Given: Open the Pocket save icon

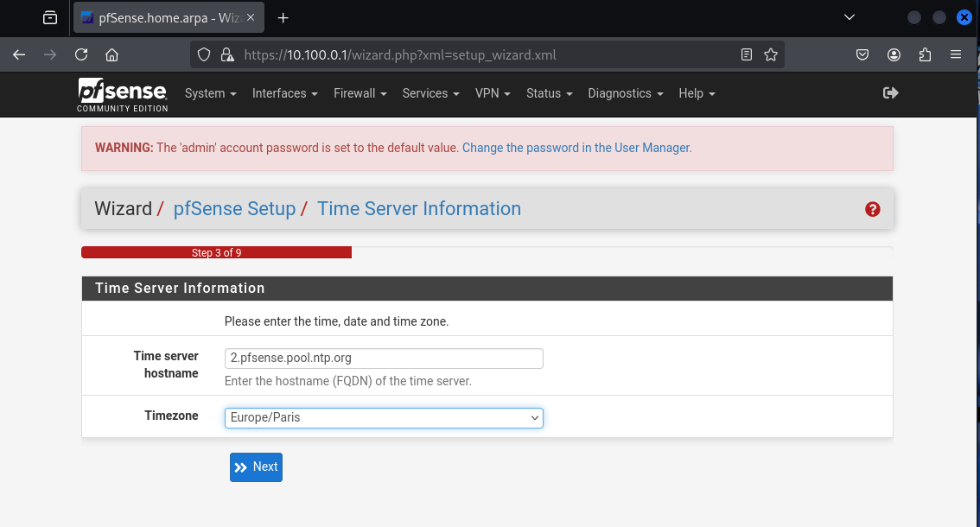Looking at the screenshot, I should [x=862, y=55].
